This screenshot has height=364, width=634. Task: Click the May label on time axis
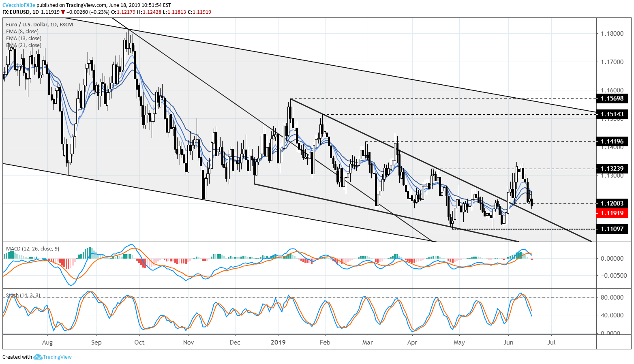459,343
